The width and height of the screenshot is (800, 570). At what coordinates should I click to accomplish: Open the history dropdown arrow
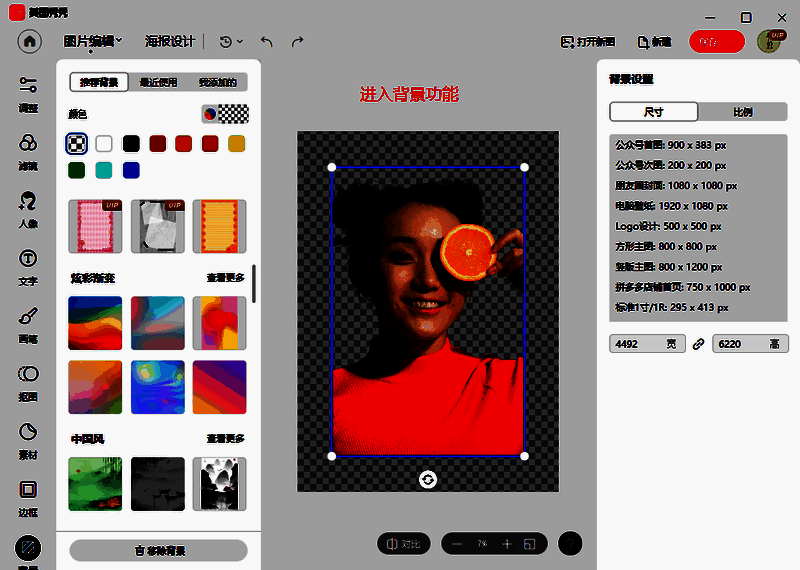[x=239, y=42]
